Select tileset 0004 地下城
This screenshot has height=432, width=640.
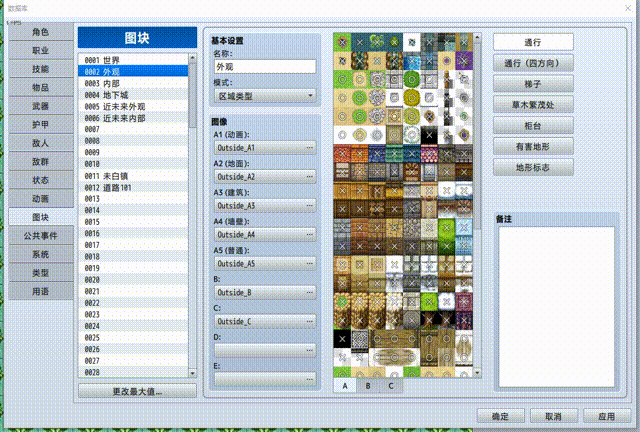(x=133, y=95)
